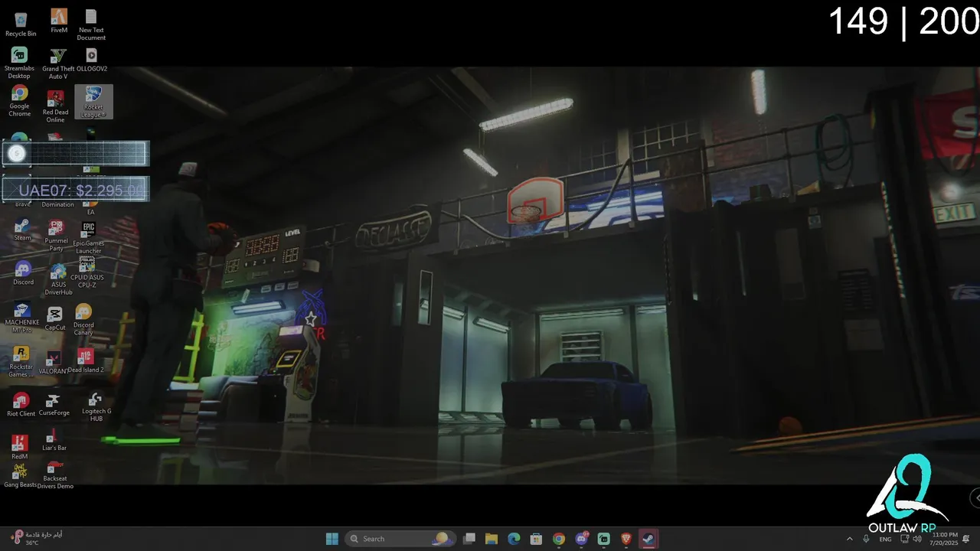
Task: Open the Recycle Bin desktop icon
Action: point(21,24)
